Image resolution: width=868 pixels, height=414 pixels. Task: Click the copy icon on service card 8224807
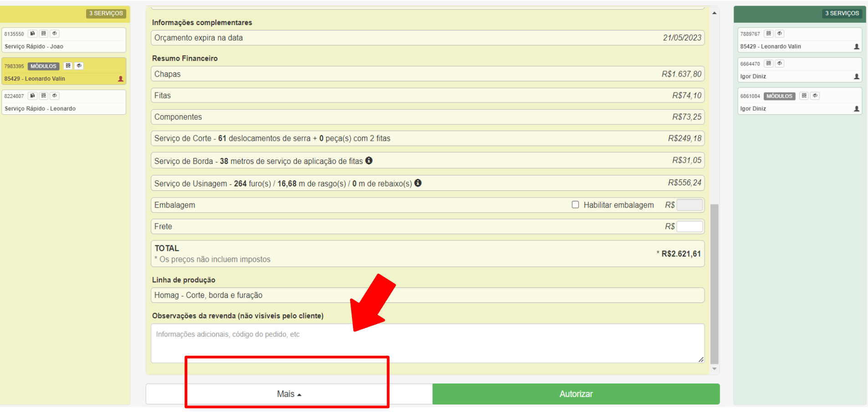point(32,96)
